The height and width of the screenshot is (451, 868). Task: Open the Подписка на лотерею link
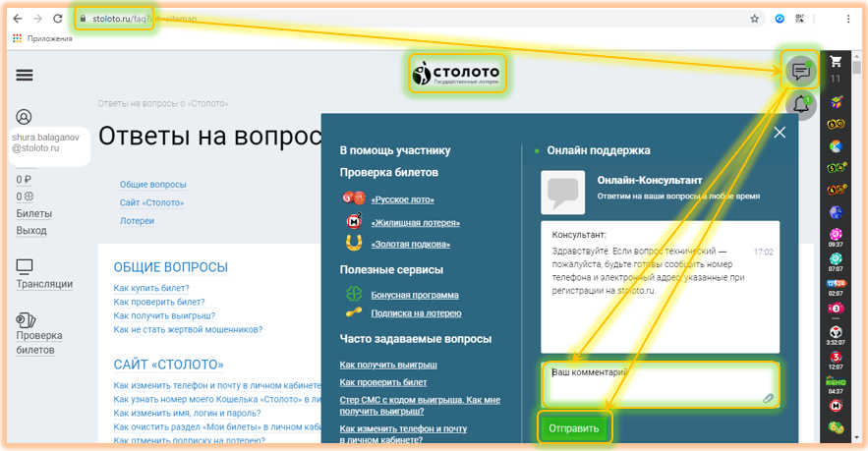pos(416,313)
